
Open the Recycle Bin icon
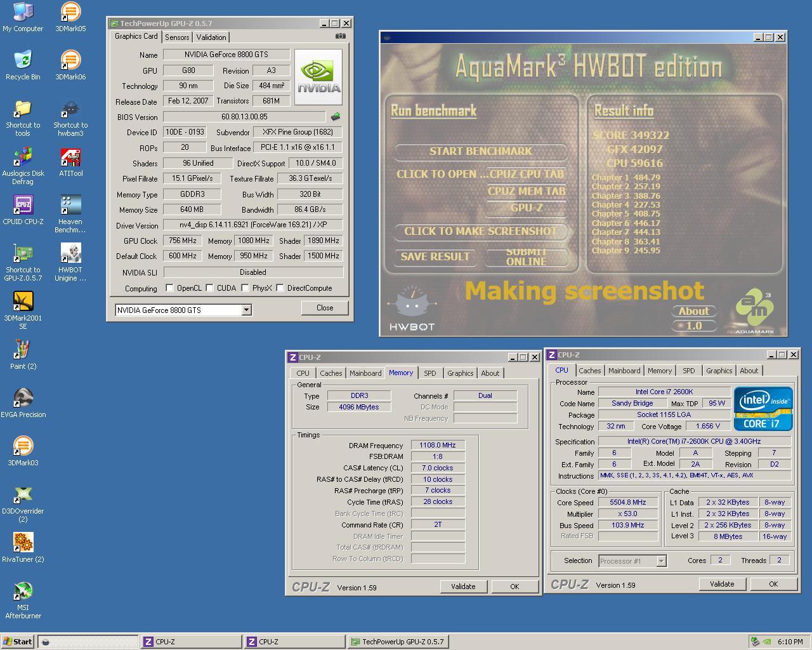pos(23,65)
